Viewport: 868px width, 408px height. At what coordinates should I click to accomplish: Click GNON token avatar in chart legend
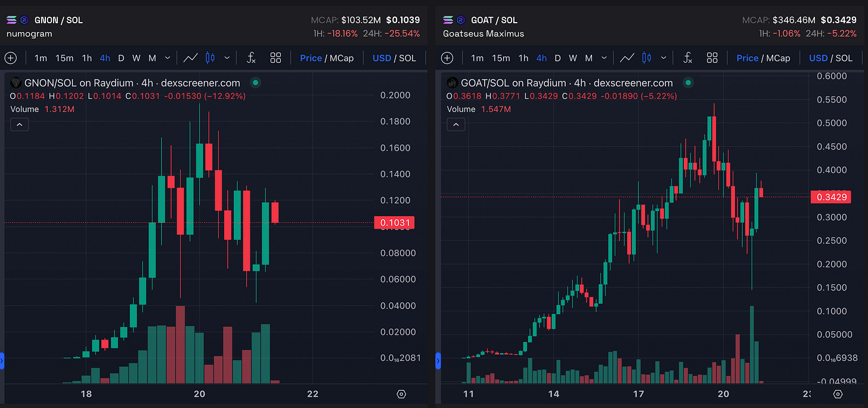pyautogui.click(x=16, y=83)
